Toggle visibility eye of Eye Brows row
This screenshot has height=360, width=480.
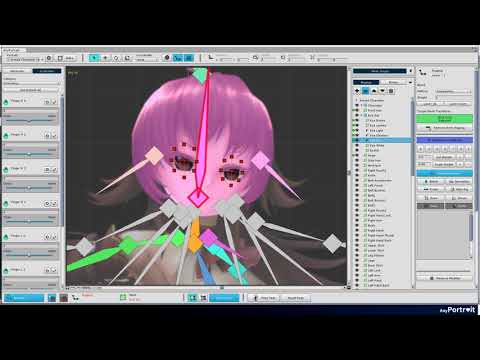pyautogui.click(x=356, y=120)
